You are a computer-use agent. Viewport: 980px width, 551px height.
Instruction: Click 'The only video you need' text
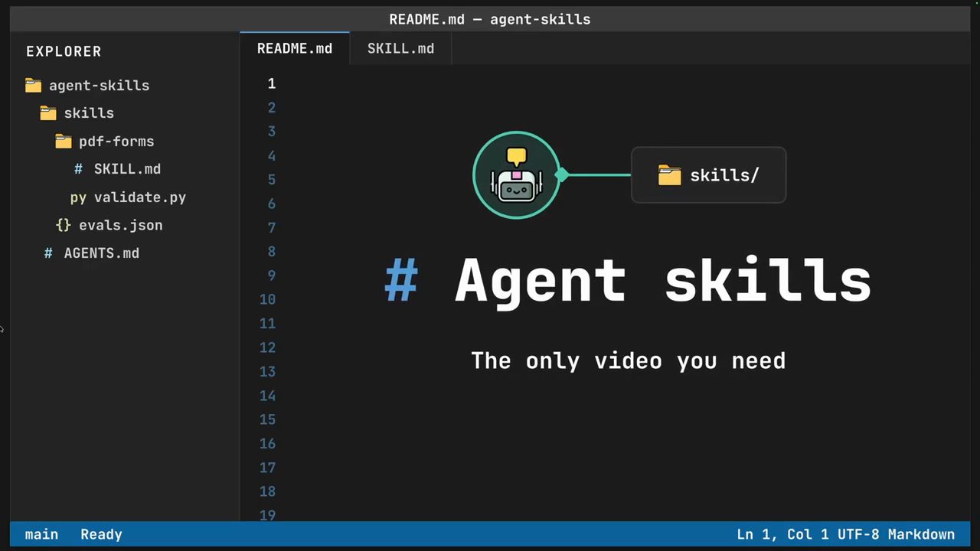point(629,360)
